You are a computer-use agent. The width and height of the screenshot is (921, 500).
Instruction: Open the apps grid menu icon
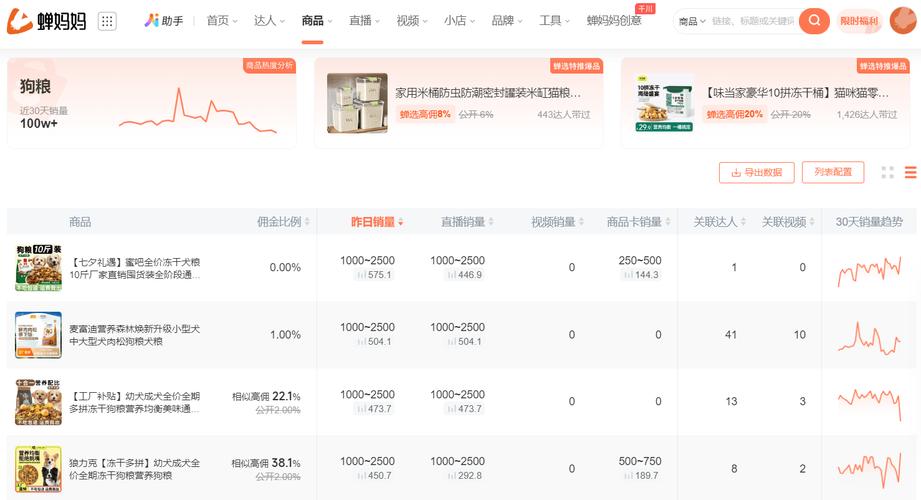pos(107,21)
